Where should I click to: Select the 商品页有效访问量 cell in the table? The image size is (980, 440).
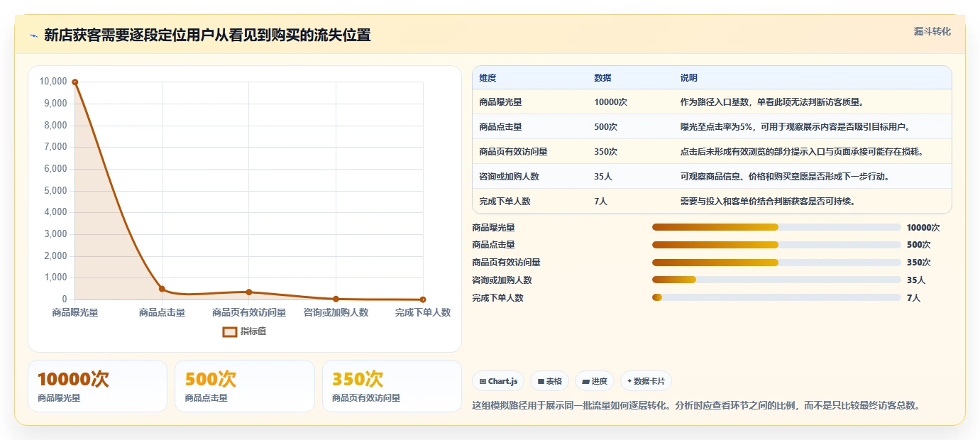tap(513, 152)
